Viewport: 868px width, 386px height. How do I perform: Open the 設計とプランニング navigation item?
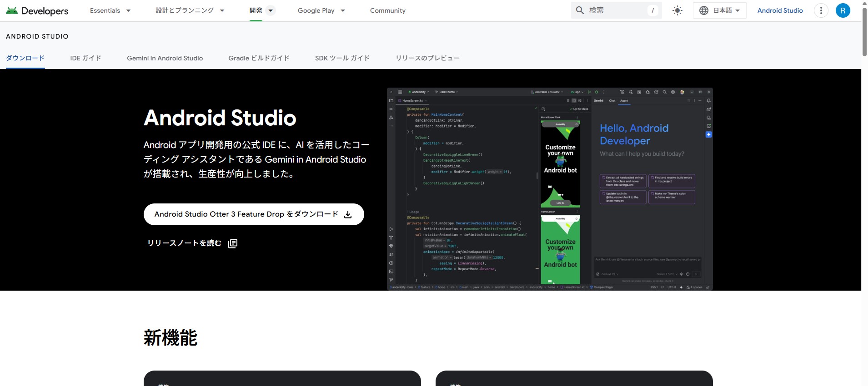pos(185,10)
